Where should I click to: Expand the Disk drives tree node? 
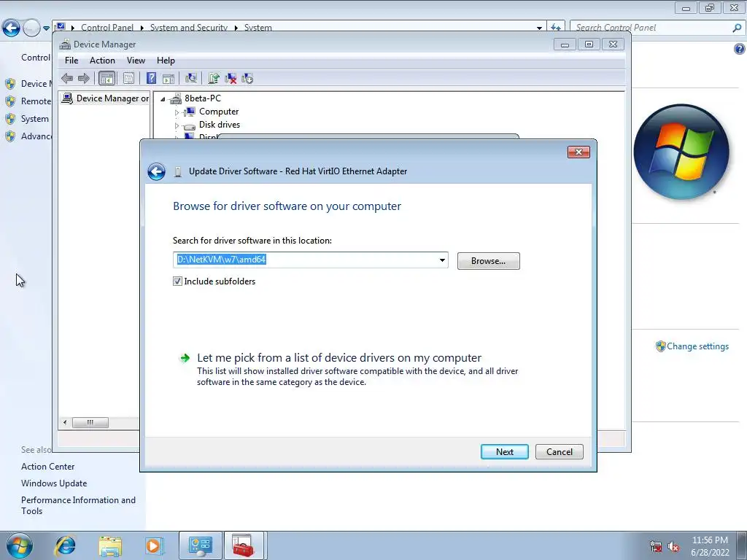[177, 125]
